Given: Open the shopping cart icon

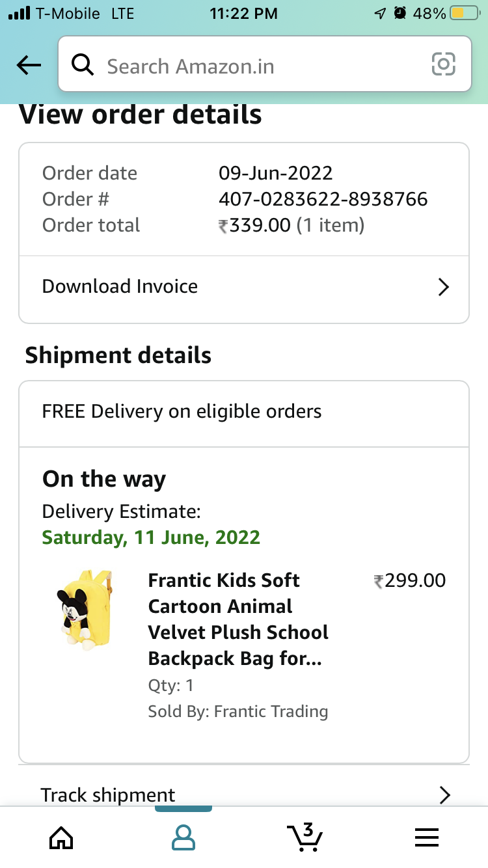Looking at the screenshot, I should 305,837.
